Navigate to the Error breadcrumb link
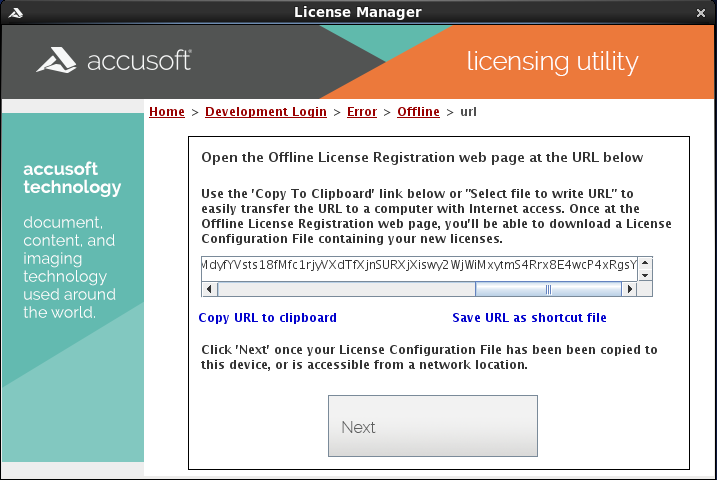 coord(362,112)
